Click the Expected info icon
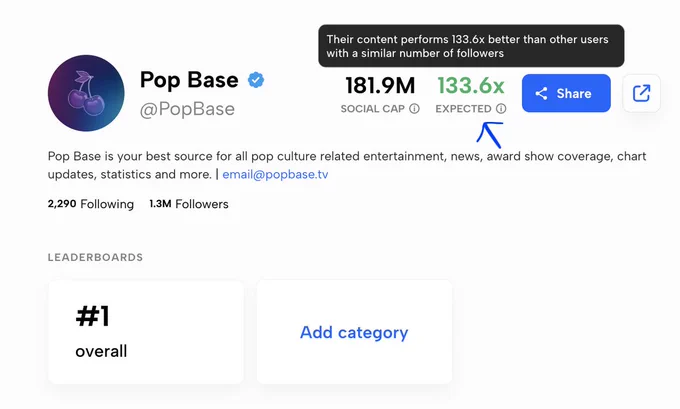The width and height of the screenshot is (680, 409). click(501, 108)
